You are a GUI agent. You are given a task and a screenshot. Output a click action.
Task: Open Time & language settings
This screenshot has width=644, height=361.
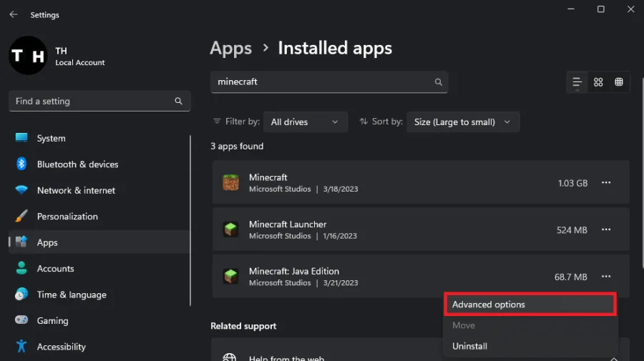tap(99, 295)
